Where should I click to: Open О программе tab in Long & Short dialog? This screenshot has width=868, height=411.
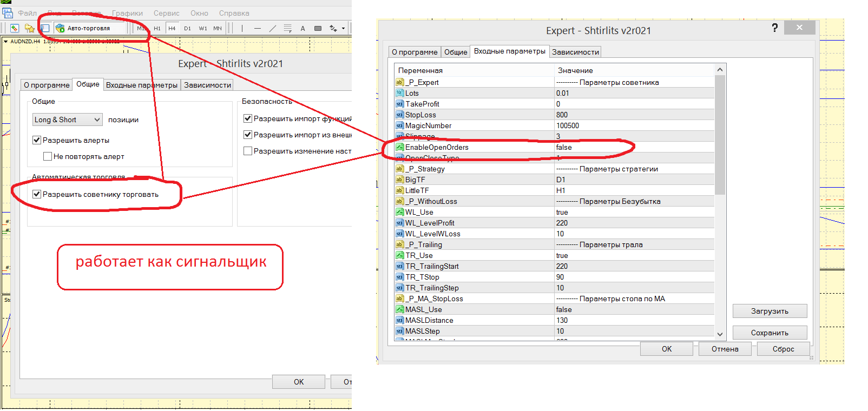(47, 85)
